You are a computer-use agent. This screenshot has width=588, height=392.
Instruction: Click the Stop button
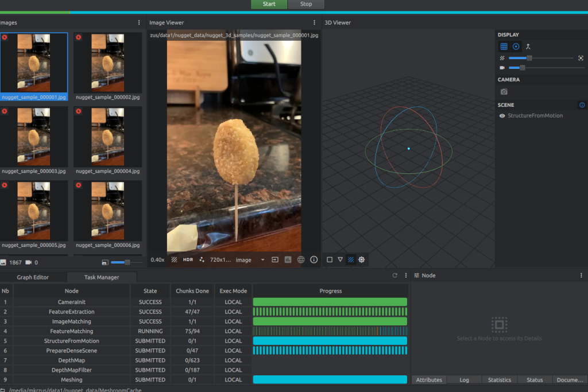tap(306, 4)
